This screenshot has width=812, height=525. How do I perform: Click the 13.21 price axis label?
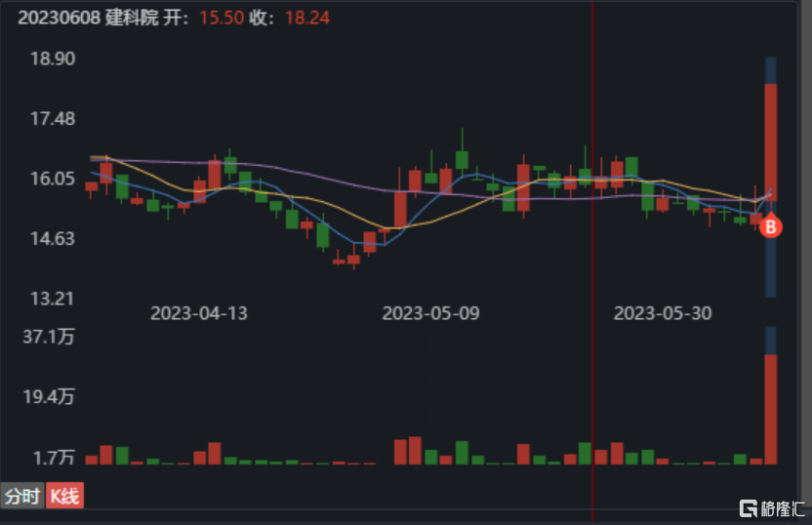point(53,299)
